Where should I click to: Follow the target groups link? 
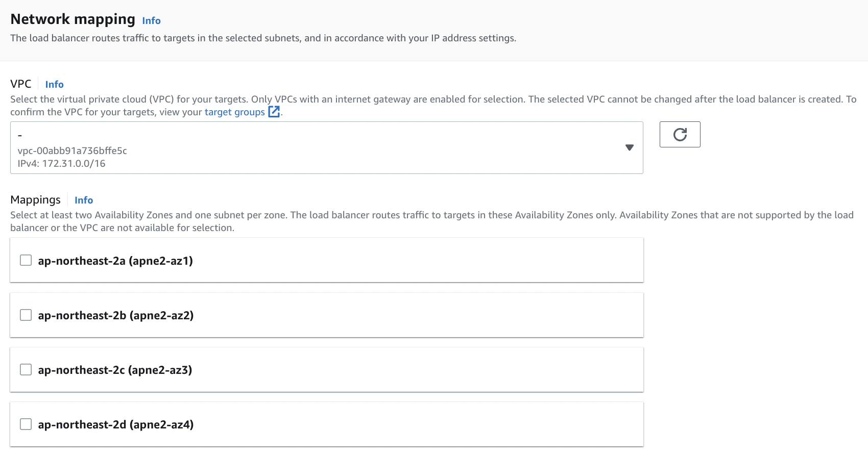point(234,112)
